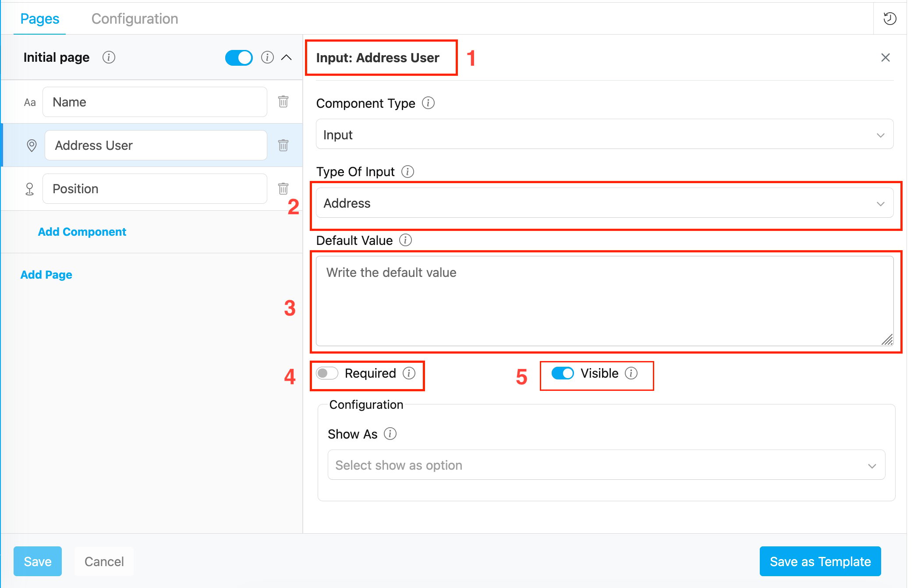914x588 pixels.
Task: Show info for Default Value
Action: pos(405,240)
